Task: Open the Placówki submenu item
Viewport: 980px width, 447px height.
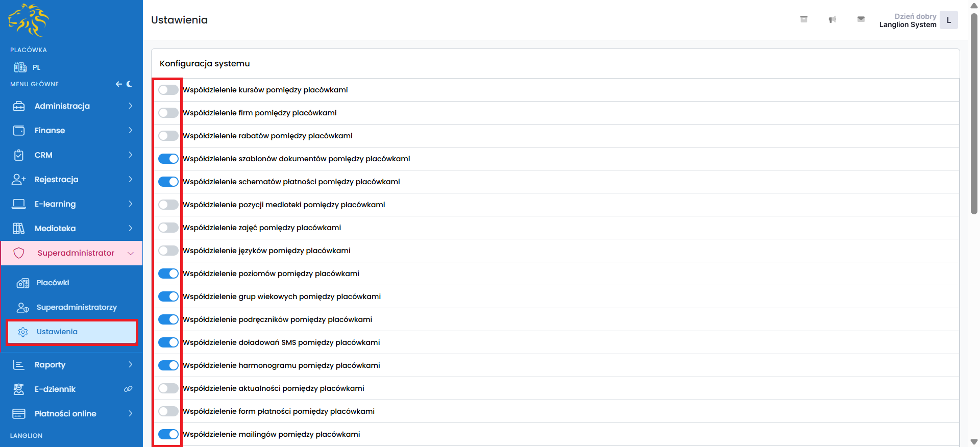Action: (x=53, y=283)
